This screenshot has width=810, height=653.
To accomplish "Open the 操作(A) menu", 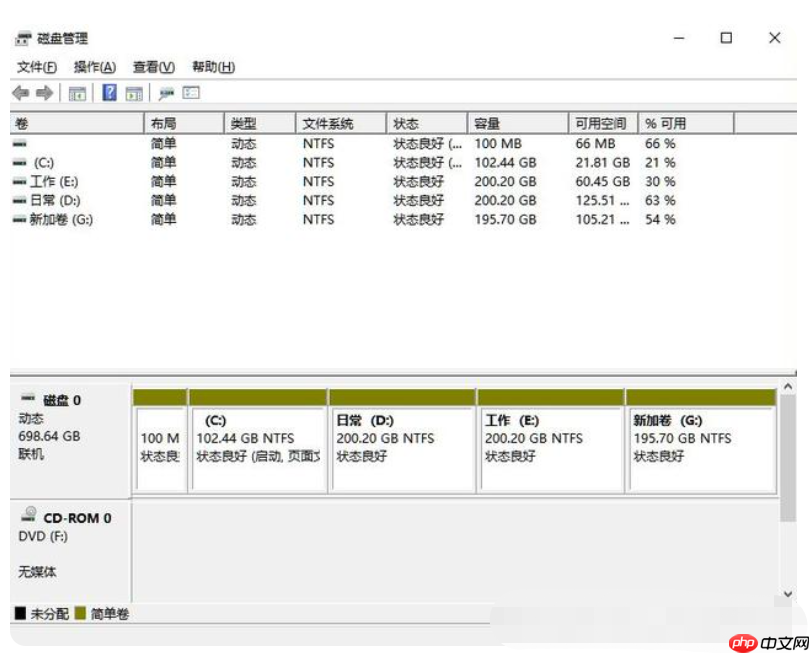I will click(x=95, y=67).
